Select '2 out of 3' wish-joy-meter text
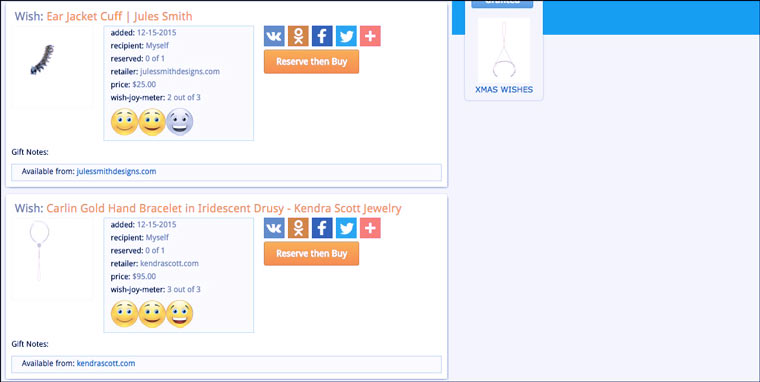 click(x=184, y=97)
